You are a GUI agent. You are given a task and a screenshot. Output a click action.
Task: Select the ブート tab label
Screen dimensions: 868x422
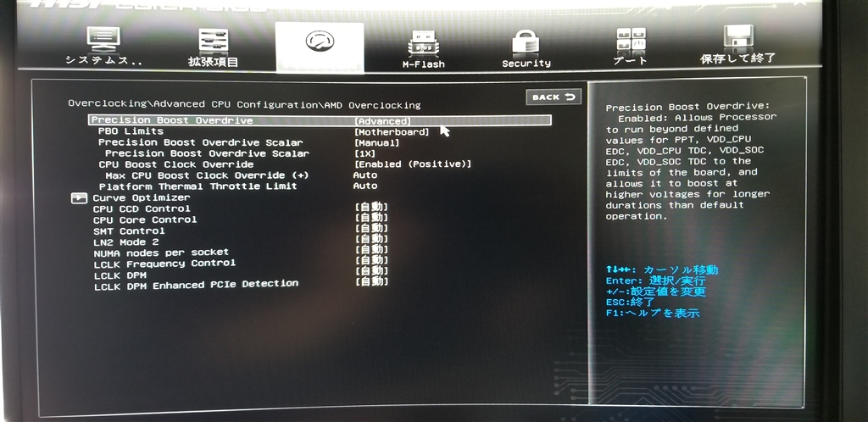pyautogui.click(x=631, y=60)
